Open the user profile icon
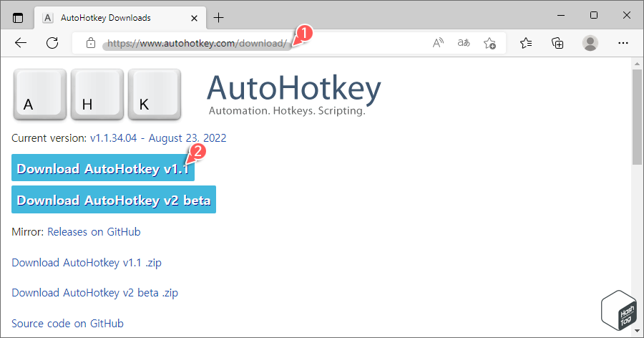Viewport: 644px width, 338px height. (590, 43)
